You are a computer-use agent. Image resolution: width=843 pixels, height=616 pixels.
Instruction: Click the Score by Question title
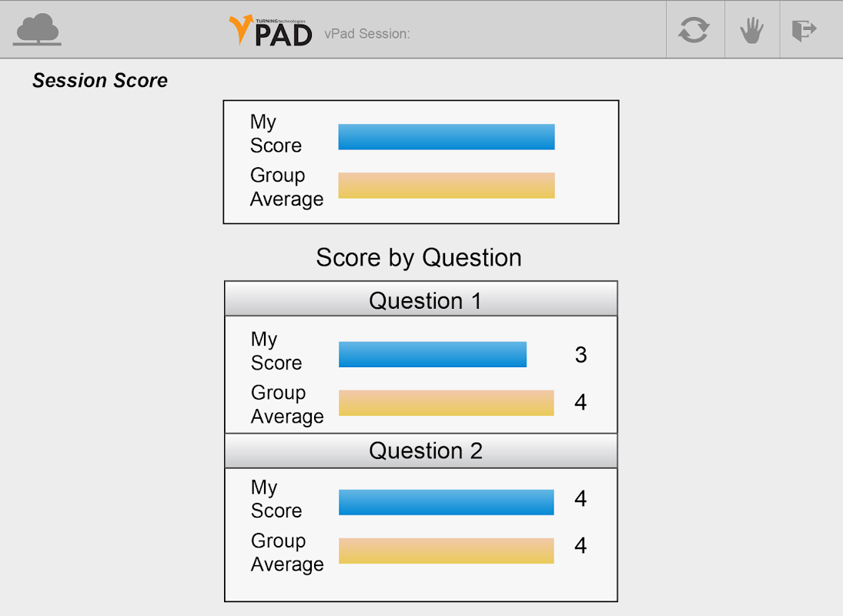coord(419,257)
